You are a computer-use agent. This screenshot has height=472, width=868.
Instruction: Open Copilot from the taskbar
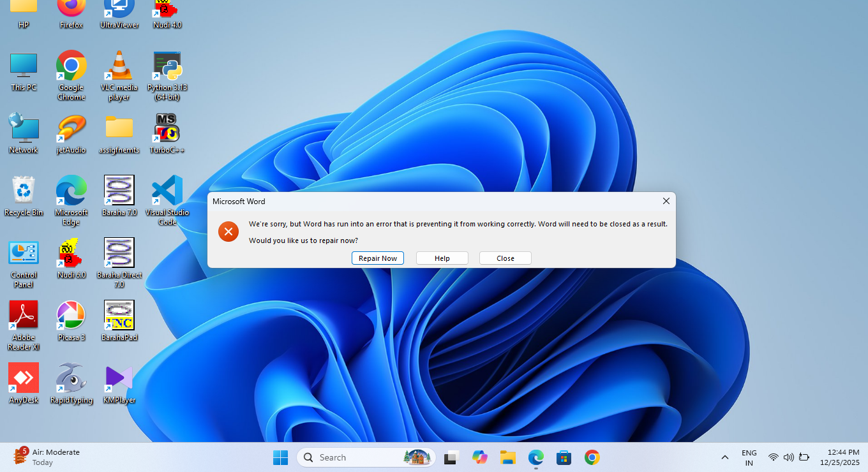pos(479,457)
